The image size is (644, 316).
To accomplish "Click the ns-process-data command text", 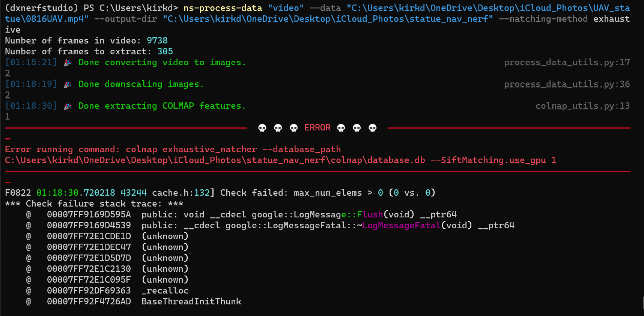I will (223, 8).
